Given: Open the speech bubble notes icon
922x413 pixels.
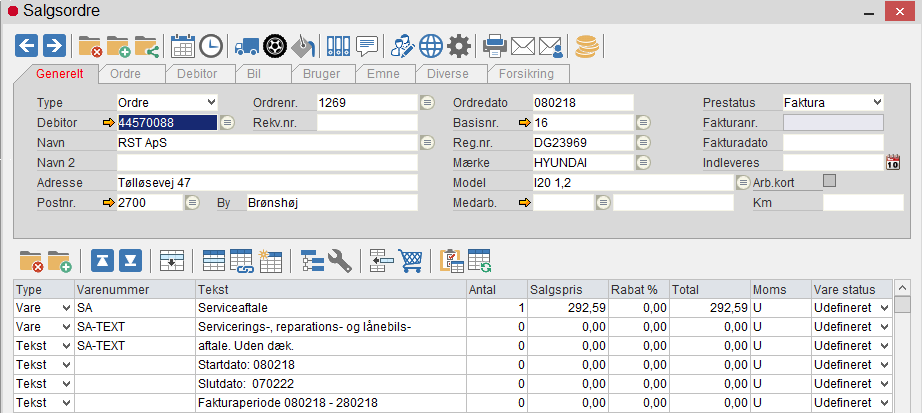Looking at the screenshot, I should [367, 45].
